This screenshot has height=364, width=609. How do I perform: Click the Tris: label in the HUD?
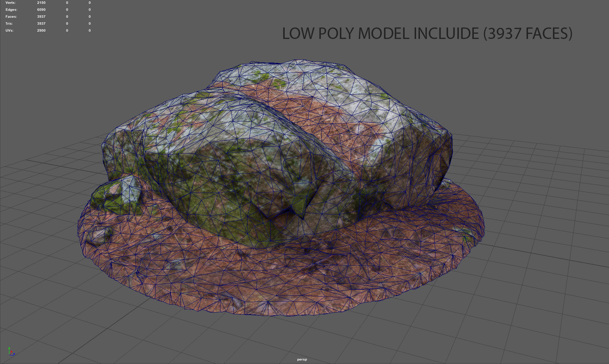9,24
